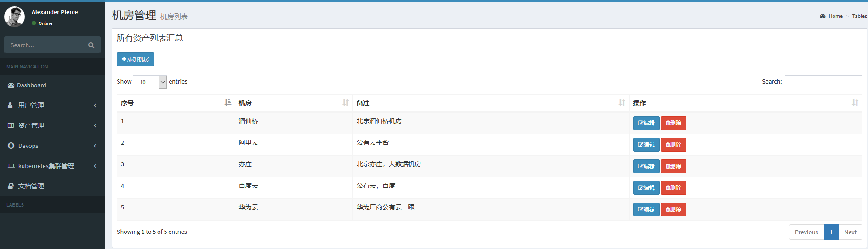
Task: Click the 所有资产列表汇总 heading
Action: pos(150,38)
